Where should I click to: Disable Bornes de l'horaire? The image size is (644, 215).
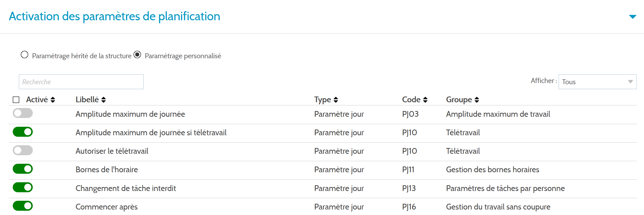point(23,169)
